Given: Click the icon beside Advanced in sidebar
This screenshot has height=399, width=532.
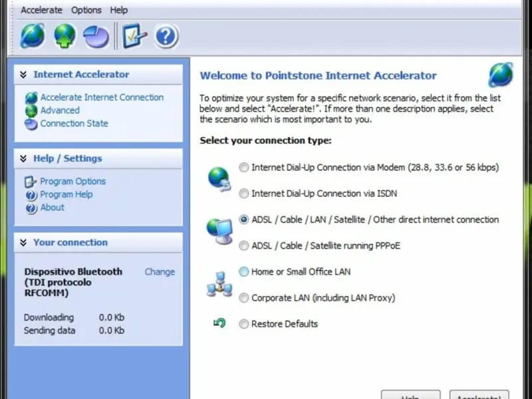Looking at the screenshot, I should 31,110.
